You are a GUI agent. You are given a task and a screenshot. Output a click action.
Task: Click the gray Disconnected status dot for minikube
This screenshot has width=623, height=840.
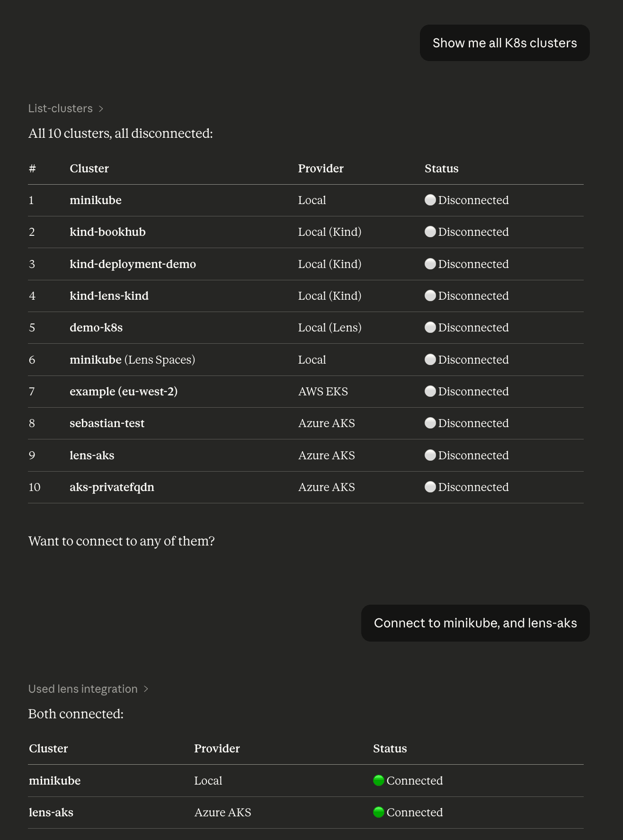(x=430, y=200)
